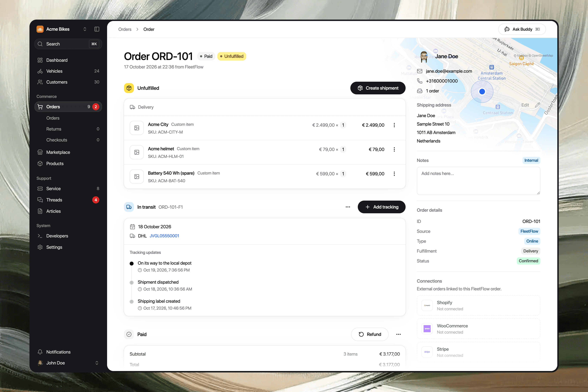Open the Paid section more options
Image resolution: width=588 pixels, height=392 pixels.
(x=399, y=334)
